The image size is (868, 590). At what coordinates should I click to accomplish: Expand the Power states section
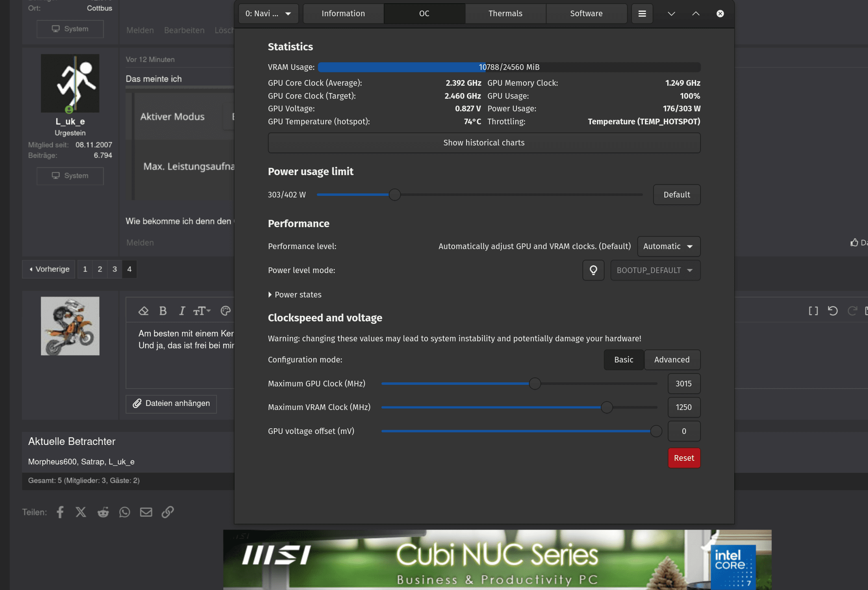pyautogui.click(x=295, y=295)
